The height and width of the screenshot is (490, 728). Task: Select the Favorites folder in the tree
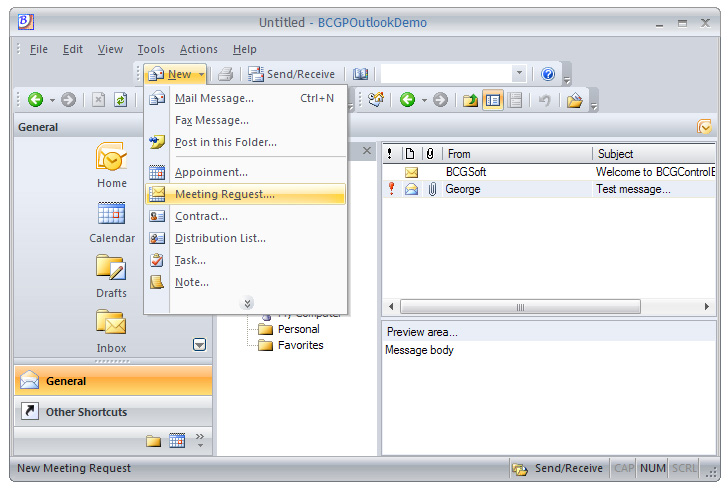[300, 345]
